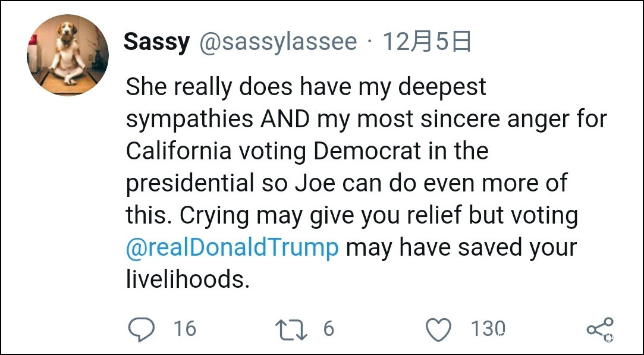The width and height of the screenshot is (644, 355).
Task: Click the @sassylassee handle
Action: pos(278,42)
